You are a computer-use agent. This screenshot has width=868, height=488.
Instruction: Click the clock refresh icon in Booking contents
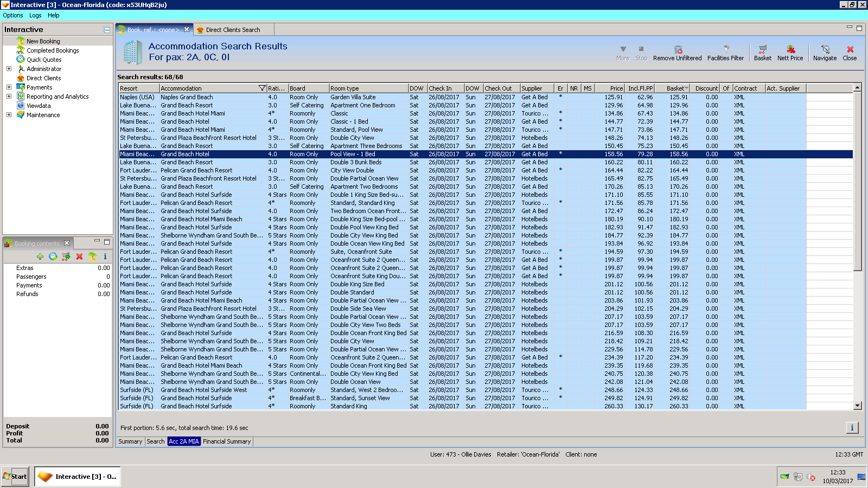[53, 256]
